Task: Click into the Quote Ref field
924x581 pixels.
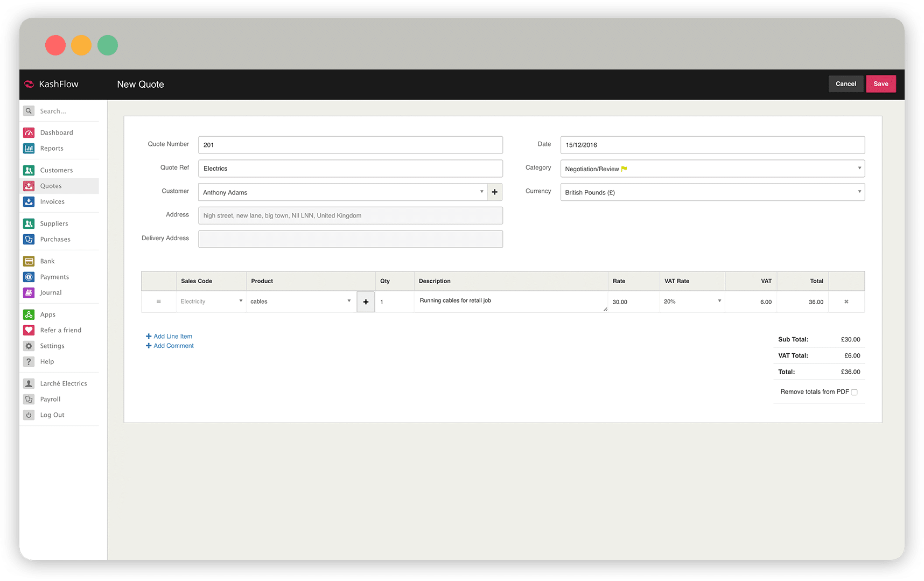Action: (350, 169)
